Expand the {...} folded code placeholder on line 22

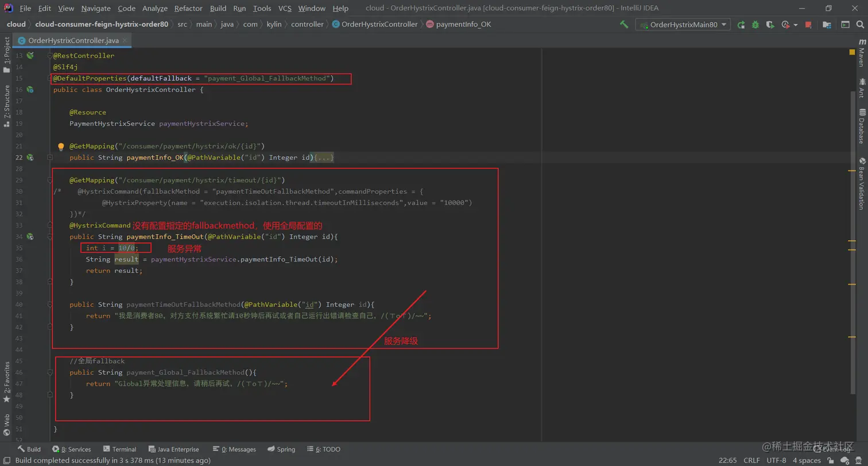tap(323, 157)
